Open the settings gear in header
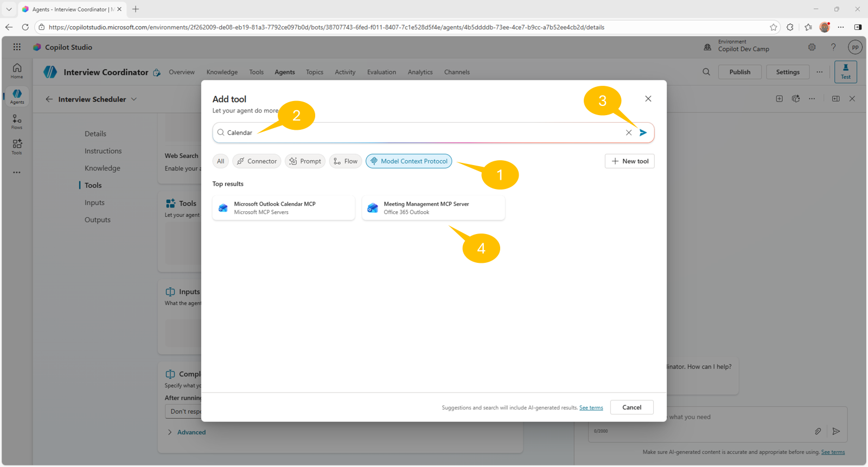Viewport: 868px width, 467px height. [812, 47]
